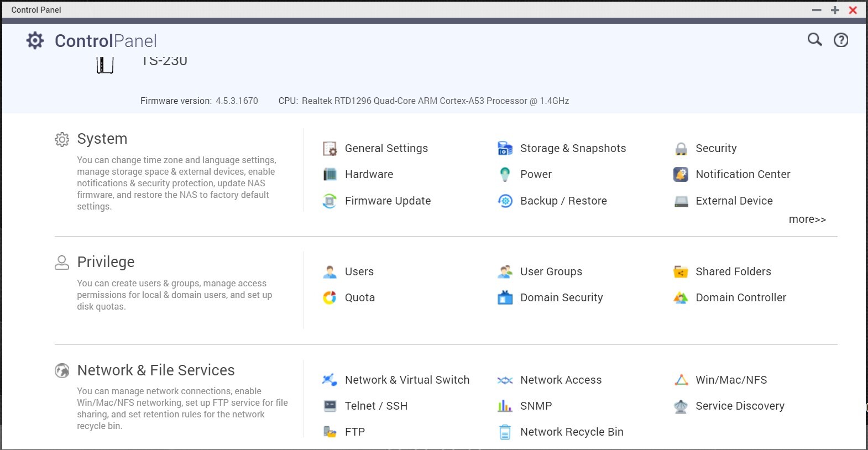Screen dimensions: 868x450
Task: Open the Quota settings link
Action: coord(360,297)
